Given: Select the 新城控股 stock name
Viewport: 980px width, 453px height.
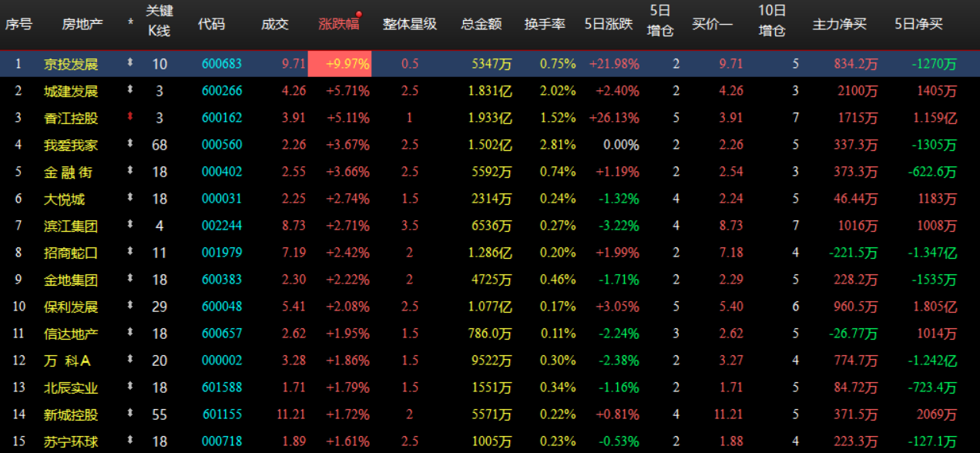Looking at the screenshot, I should 71,414.
